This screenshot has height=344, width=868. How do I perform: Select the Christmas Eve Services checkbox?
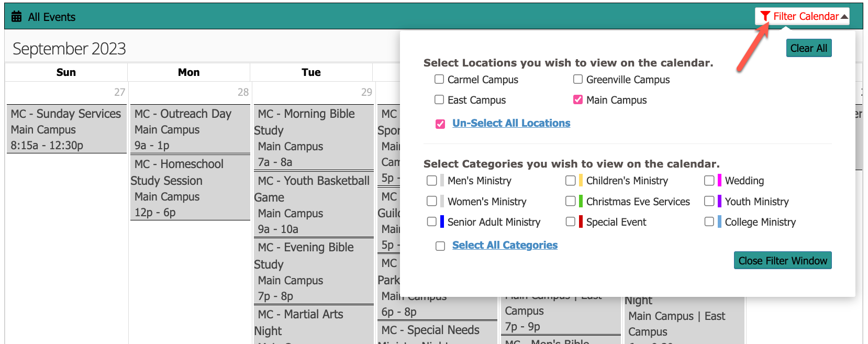tap(571, 201)
